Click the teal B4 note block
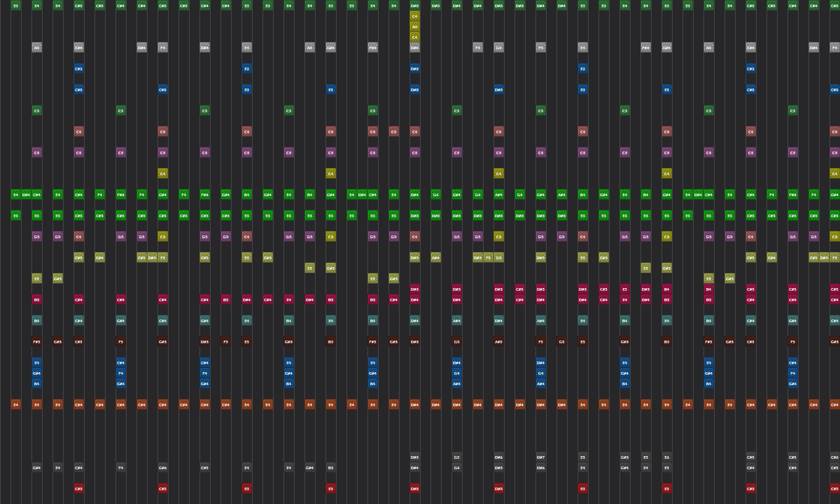840x504 pixels. (x=36, y=321)
